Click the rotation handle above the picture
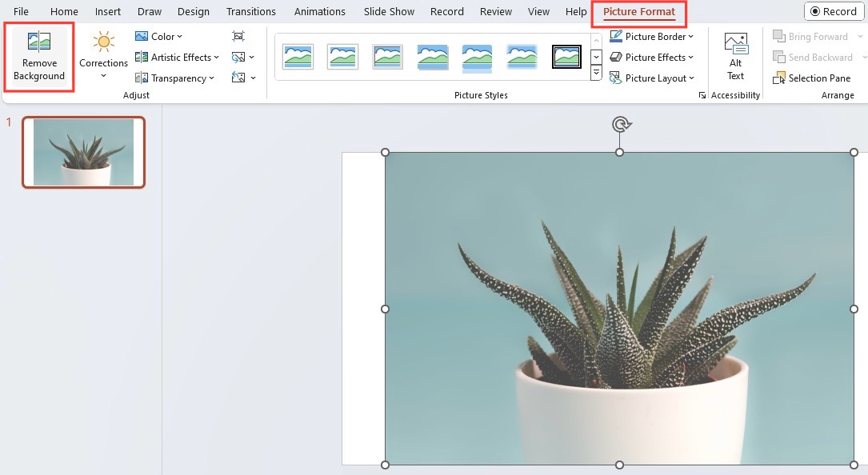 click(621, 124)
